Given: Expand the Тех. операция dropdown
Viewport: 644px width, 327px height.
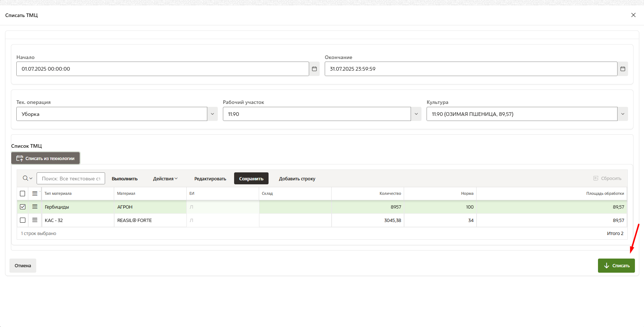Looking at the screenshot, I should (x=212, y=114).
